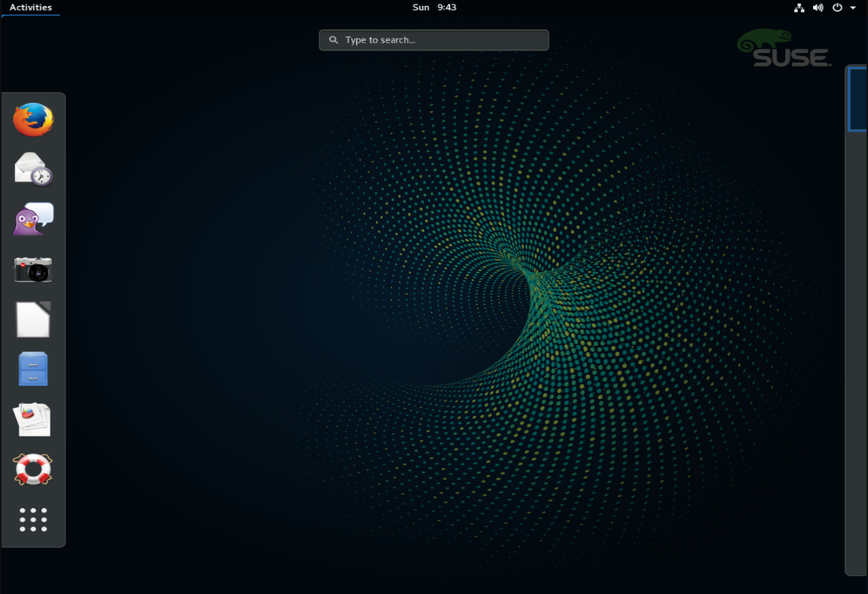This screenshot has width=868, height=594.
Task: Open the Files file manager
Action: 33,369
